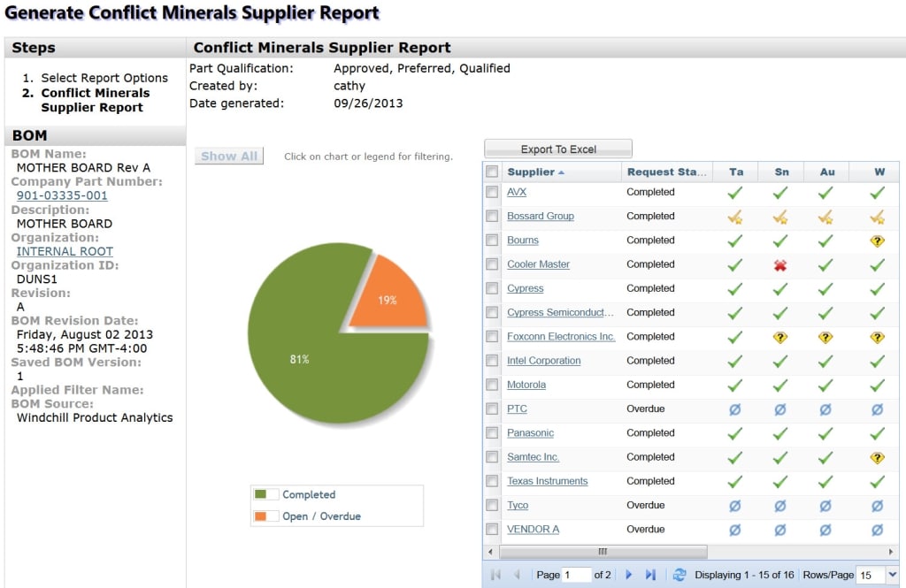Screen dimensions: 906x588
Task: Click the Page number input field
Action: coord(576,575)
